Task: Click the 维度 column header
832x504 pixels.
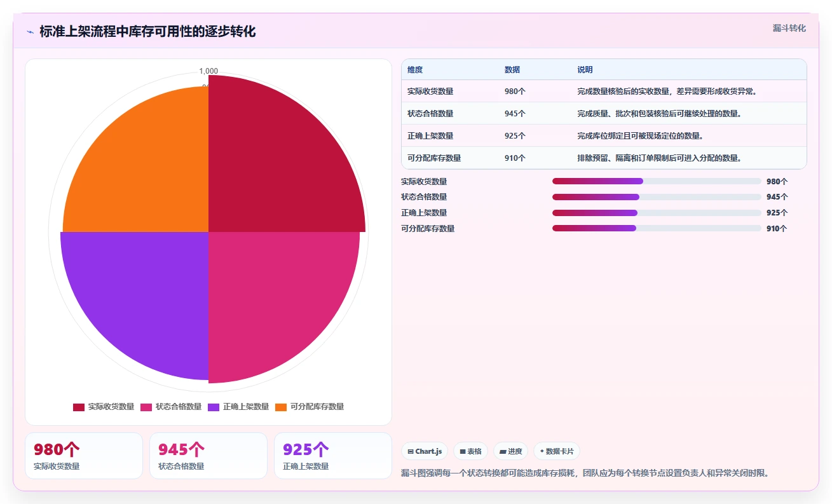Action: [415, 69]
